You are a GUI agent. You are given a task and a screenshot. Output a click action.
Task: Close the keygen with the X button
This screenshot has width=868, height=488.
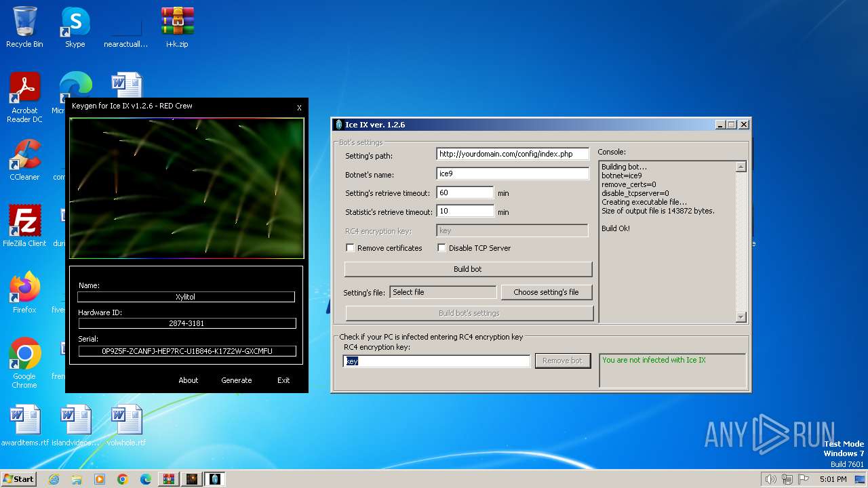click(299, 108)
